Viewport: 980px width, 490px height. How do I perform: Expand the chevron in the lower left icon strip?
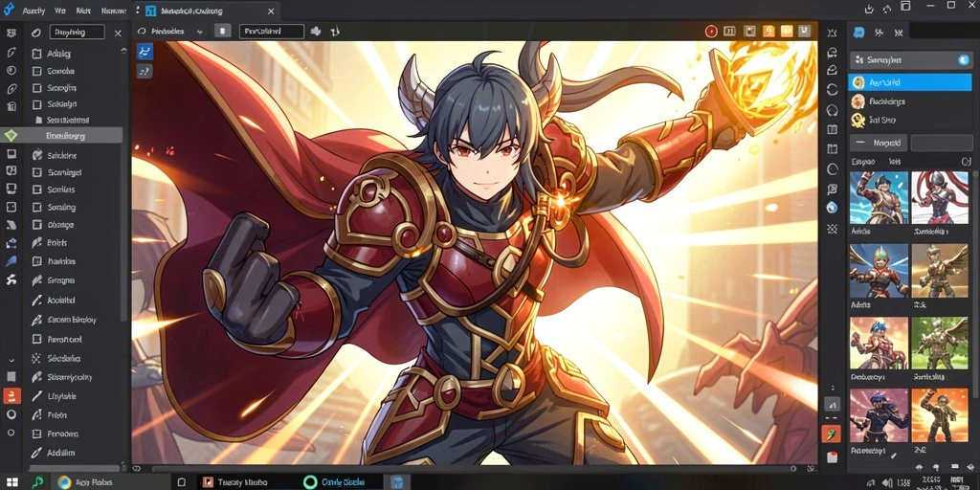(11, 361)
